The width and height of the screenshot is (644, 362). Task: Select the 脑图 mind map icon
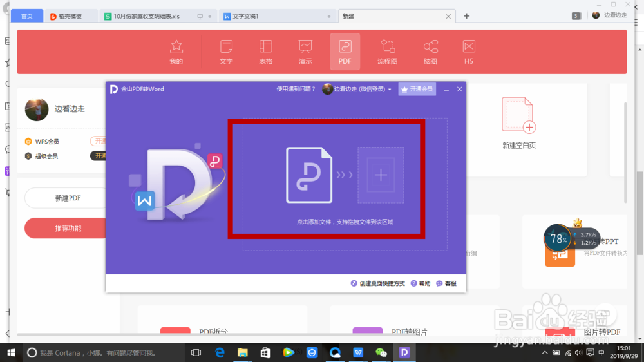[430, 52]
